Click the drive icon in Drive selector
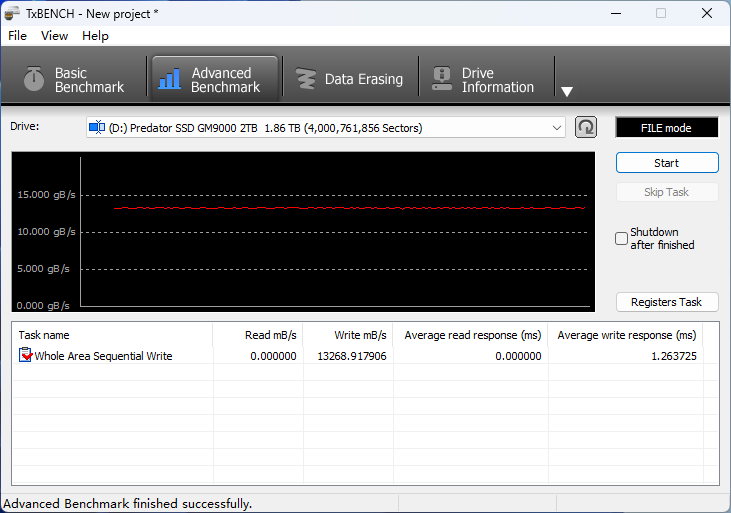 pyautogui.click(x=97, y=127)
